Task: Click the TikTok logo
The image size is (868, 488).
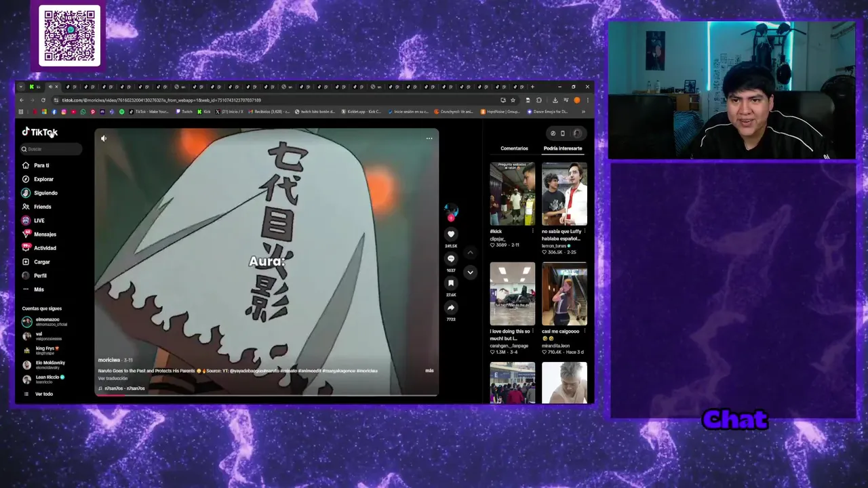Action: click(x=39, y=132)
